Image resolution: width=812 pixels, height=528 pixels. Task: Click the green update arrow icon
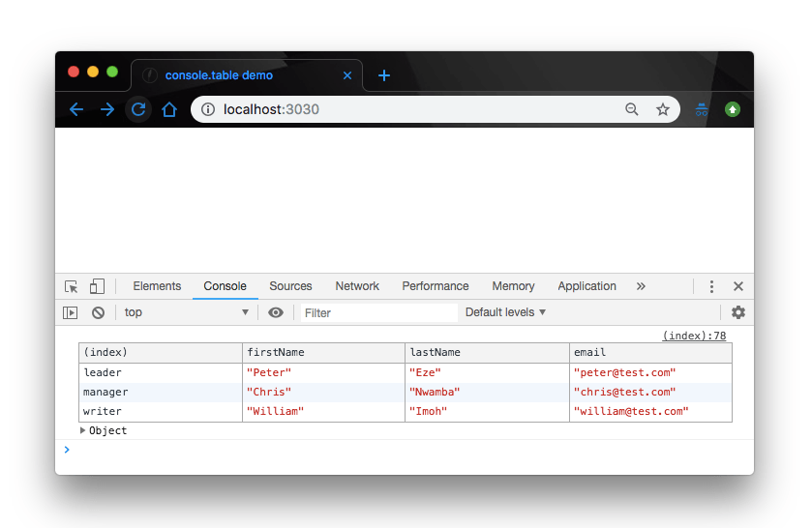point(733,109)
